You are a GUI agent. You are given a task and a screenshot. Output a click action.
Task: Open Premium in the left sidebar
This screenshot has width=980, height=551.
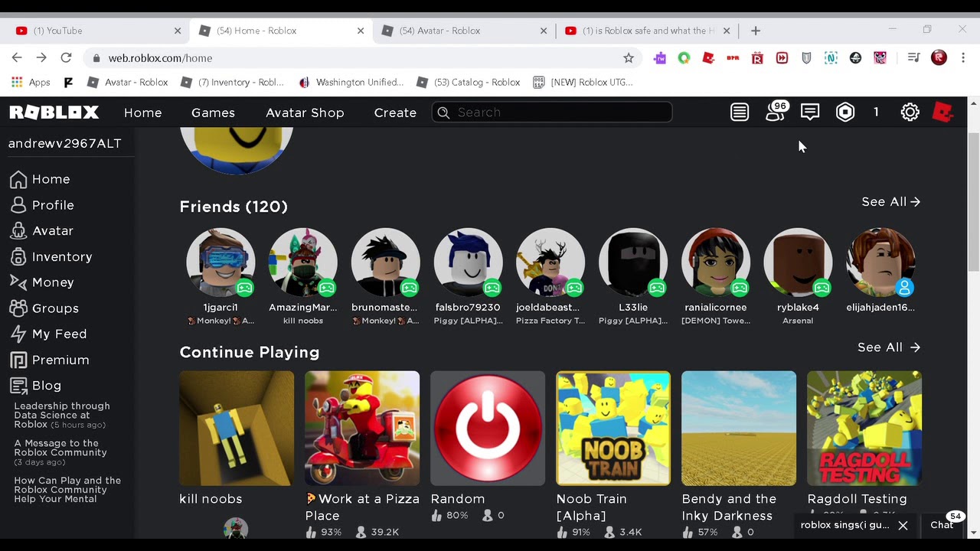[x=50, y=360]
